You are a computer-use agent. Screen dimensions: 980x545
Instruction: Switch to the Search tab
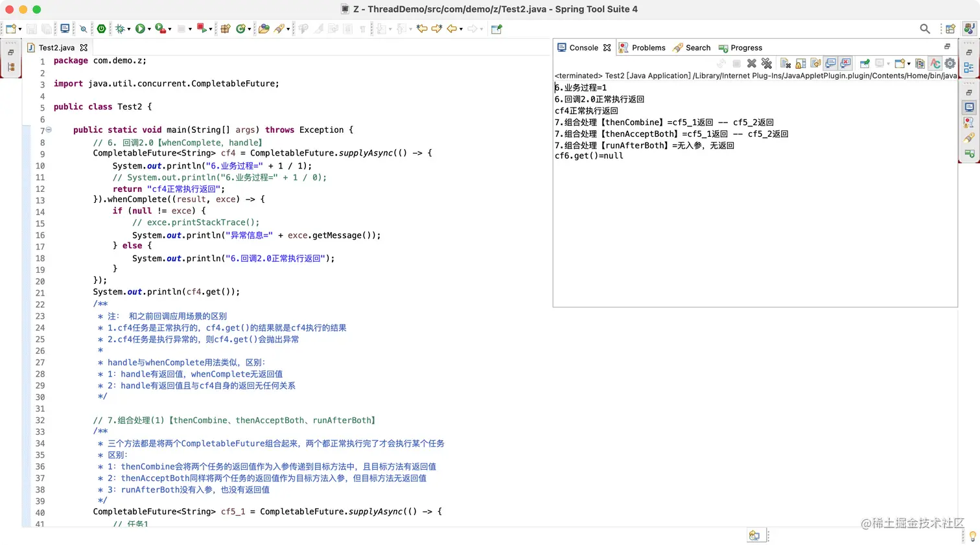pyautogui.click(x=692, y=48)
